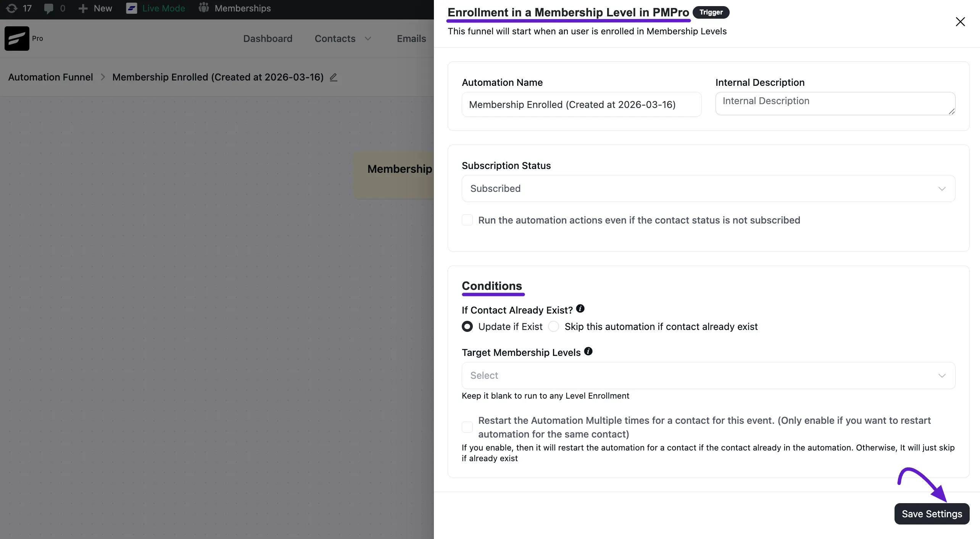
Task: Click the FluentCRM Live Mode icon
Action: click(x=131, y=8)
